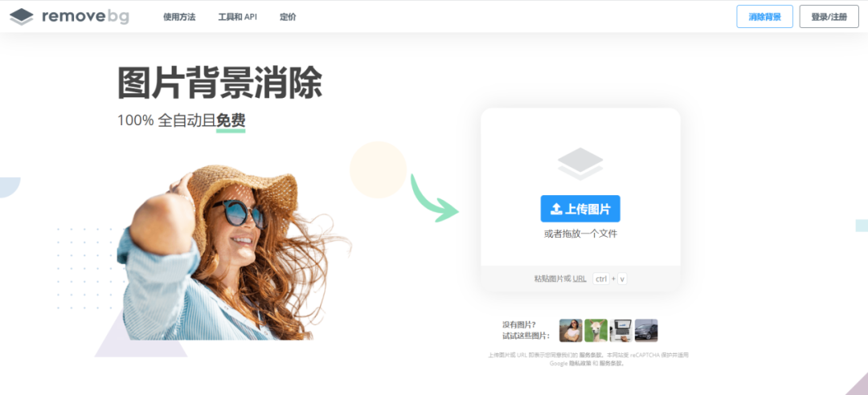Open the 使用方法 menu item

(179, 17)
